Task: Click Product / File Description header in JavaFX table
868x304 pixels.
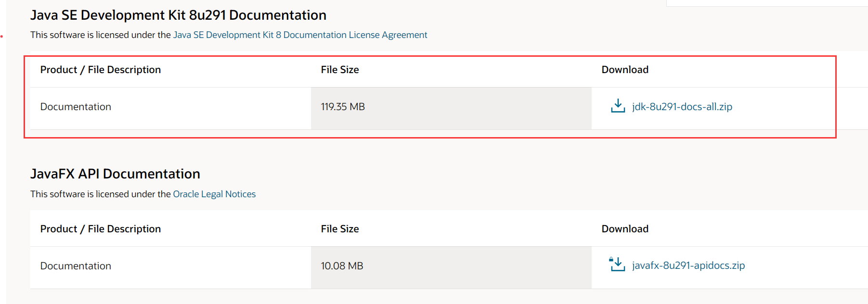Action: [101, 229]
